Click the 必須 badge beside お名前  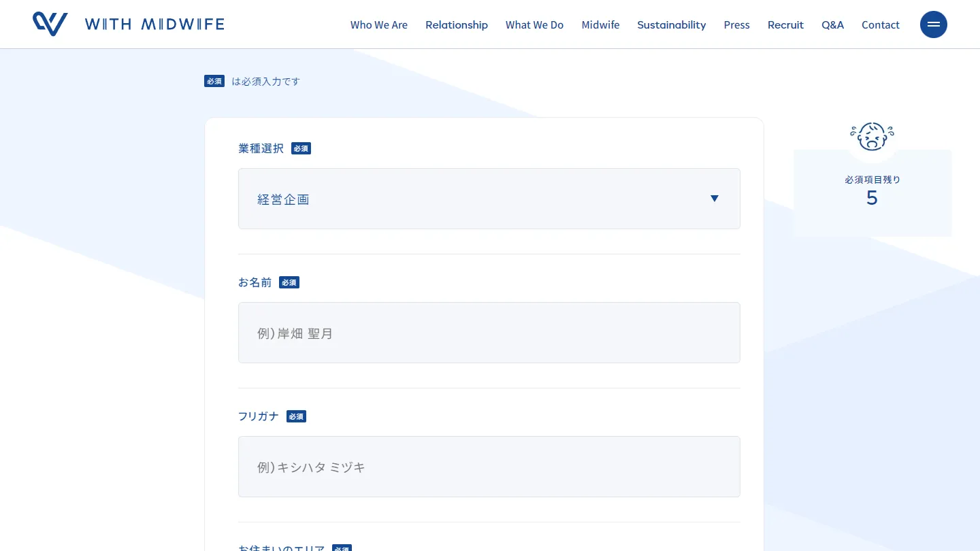289,282
